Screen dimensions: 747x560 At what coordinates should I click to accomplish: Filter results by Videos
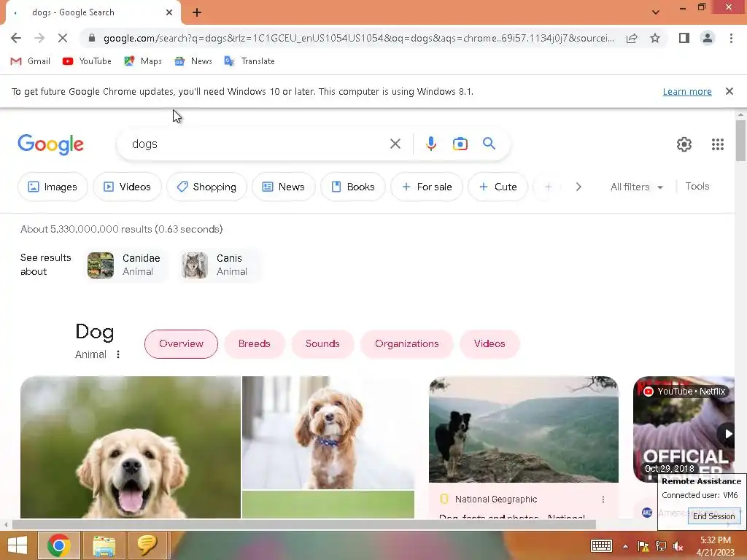[x=127, y=187]
